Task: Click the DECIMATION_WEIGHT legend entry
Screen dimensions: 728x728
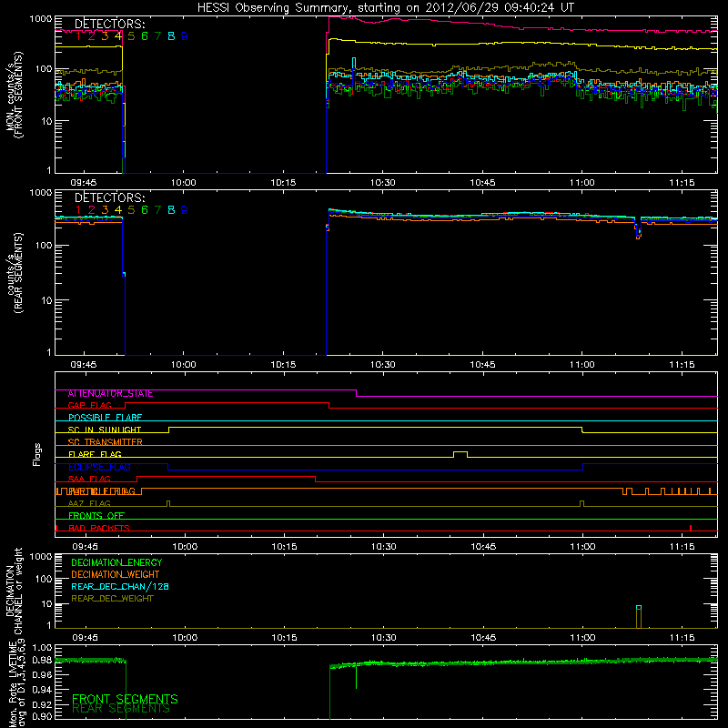Action: tap(116, 575)
